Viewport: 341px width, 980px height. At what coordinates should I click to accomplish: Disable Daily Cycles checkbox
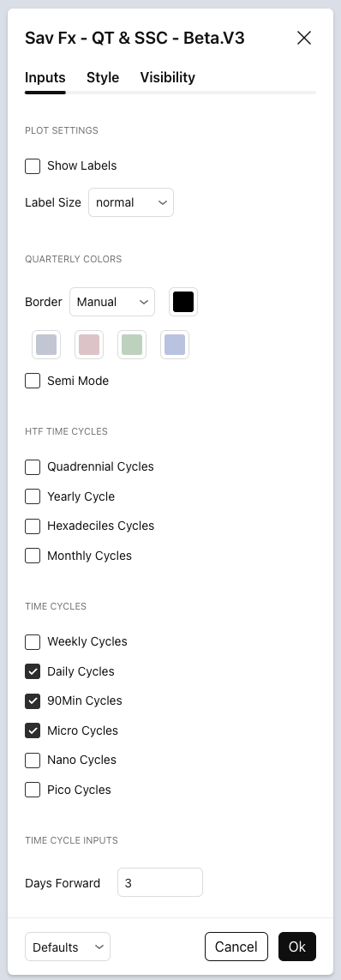pyautogui.click(x=33, y=671)
